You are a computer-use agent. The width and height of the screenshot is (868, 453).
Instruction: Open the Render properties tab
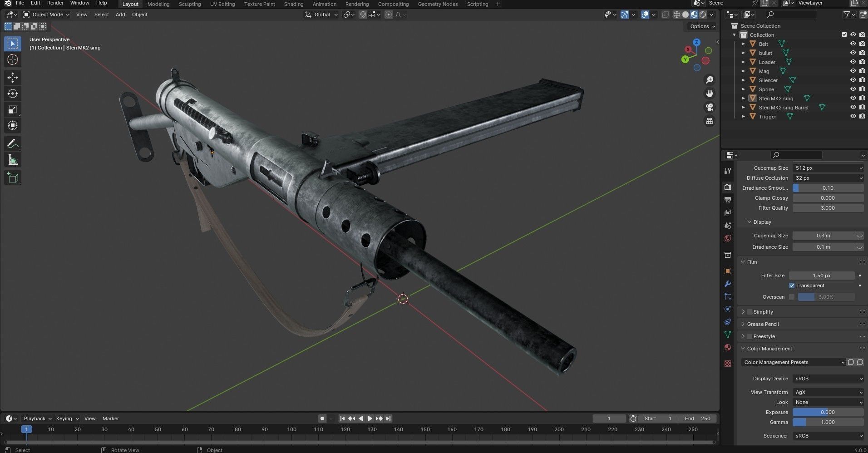728,187
